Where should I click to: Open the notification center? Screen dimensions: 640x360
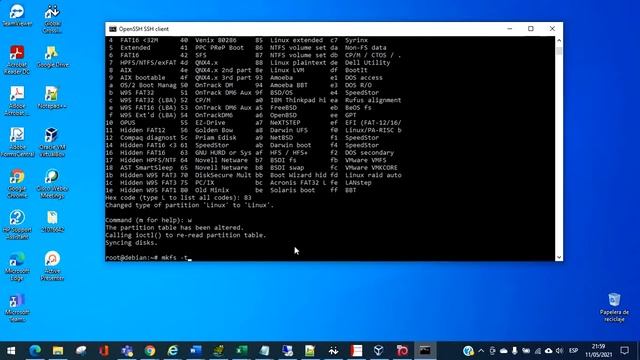pyautogui.click(x=624, y=351)
